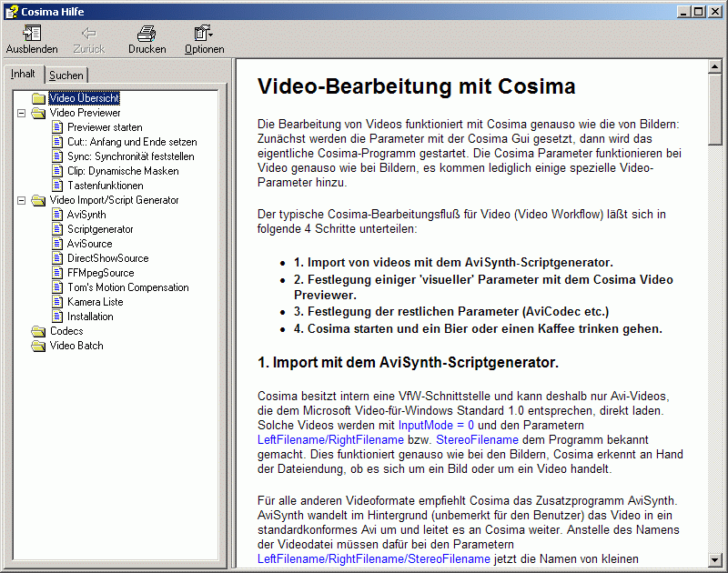
Task: Click the AviSynth page icon
Action: [57, 215]
